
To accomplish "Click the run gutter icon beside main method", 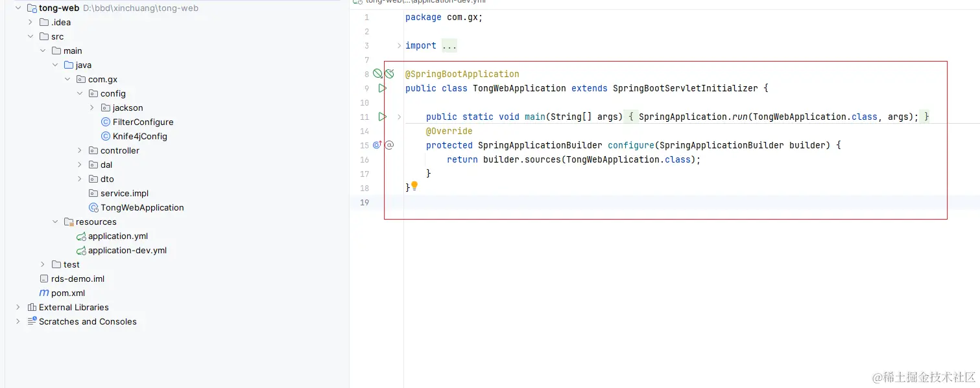I will tap(383, 117).
